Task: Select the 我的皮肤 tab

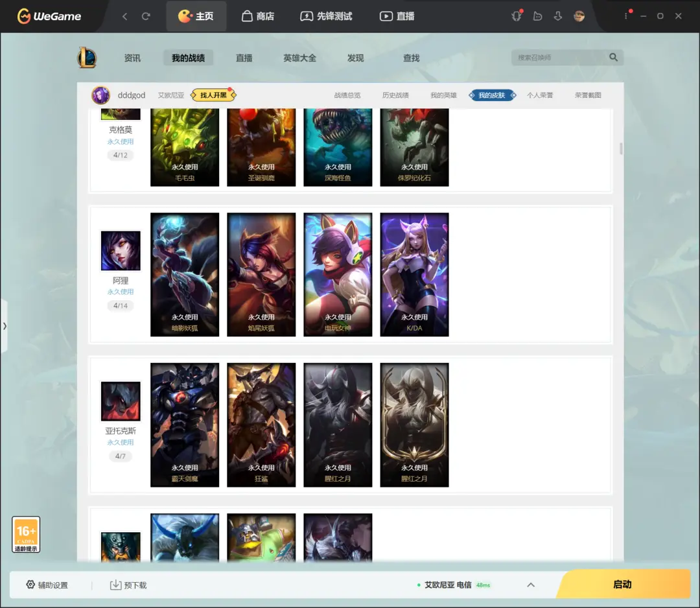Action: [x=492, y=95]
